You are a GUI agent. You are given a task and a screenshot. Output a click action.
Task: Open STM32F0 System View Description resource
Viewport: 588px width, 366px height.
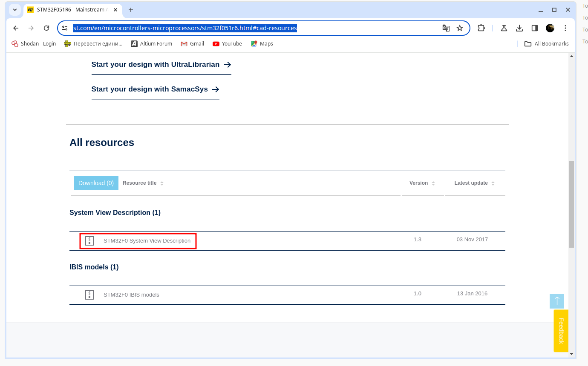(x=147, y=241)
